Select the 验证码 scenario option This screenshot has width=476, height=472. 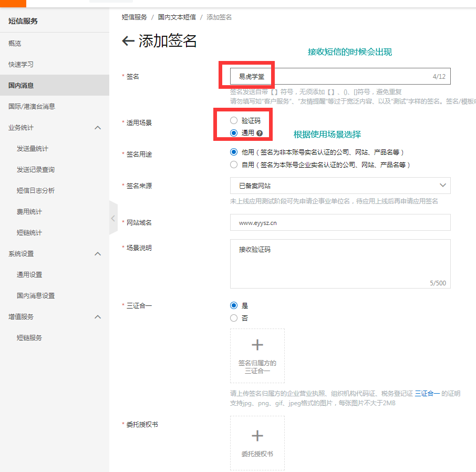233,120
